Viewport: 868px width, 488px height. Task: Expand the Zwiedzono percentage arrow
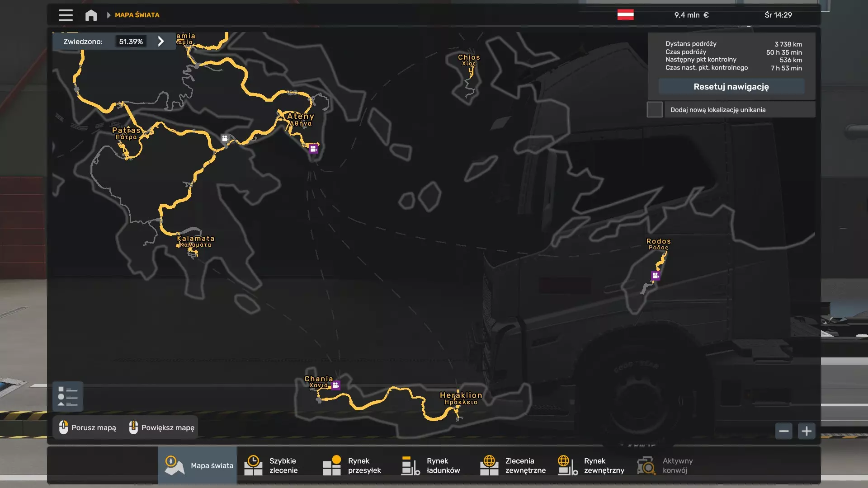pyautogui.click(x=161, y=42)
